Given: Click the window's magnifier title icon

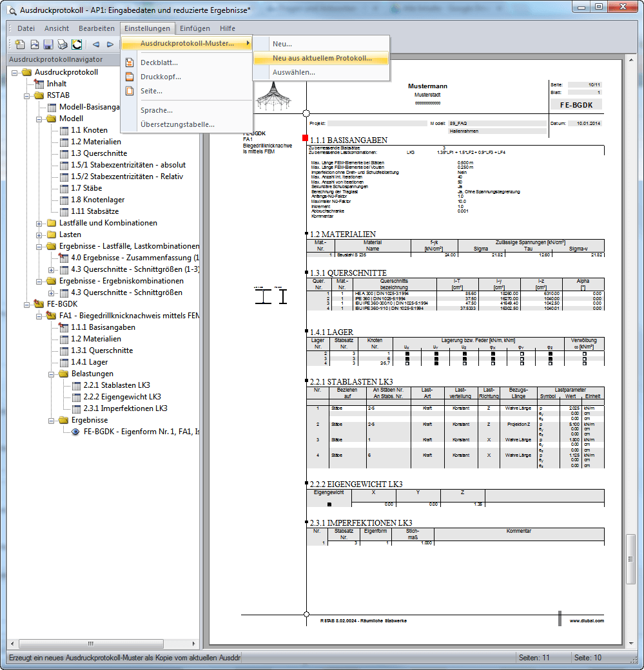Looking at the screenshot, I should pyautogui.click(x=12, y=10).
